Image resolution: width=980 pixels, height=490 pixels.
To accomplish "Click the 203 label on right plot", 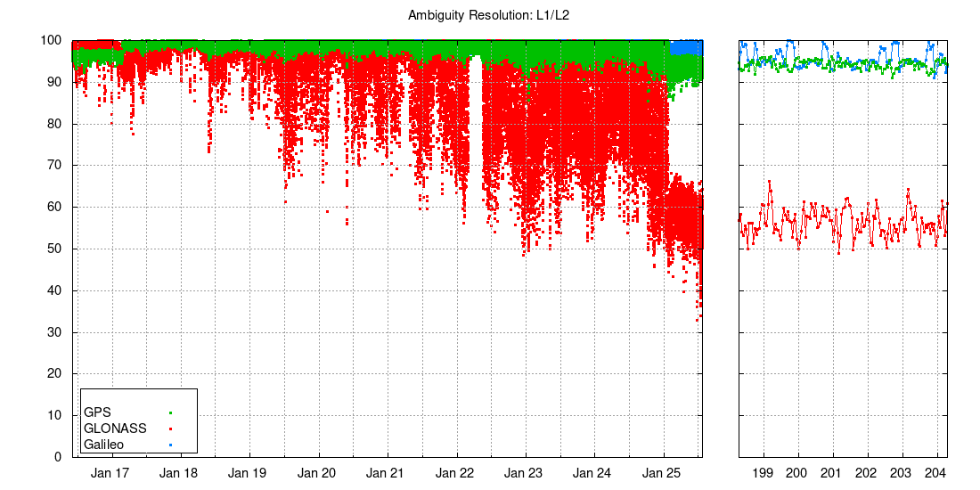I will [901, 472].
